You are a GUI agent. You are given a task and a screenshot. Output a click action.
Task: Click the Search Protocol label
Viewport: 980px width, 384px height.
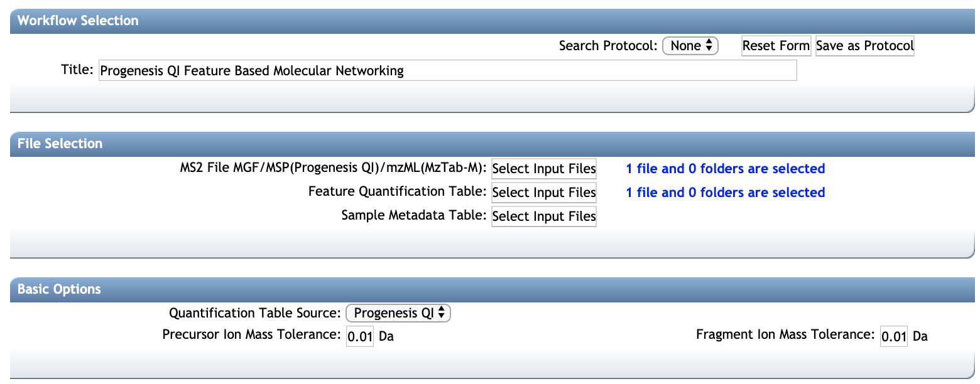(608, 46)
